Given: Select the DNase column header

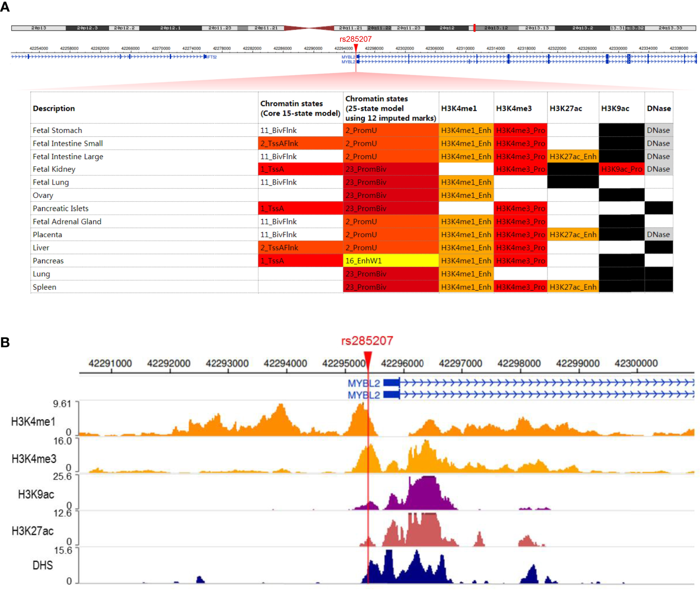Looking at the screenshot, I should coord(658,109).
